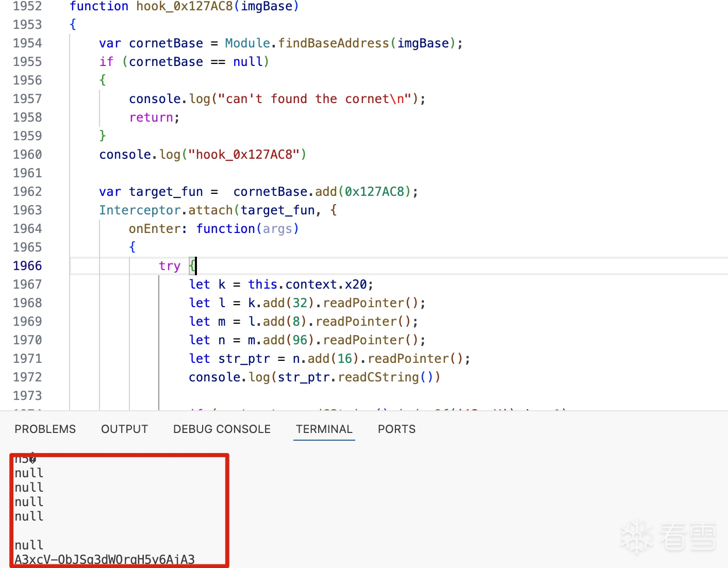Click the 'onEnter: function(args)' handler
Image resolution: width=728 pixels, height=568 pixels.
[214, 229]
